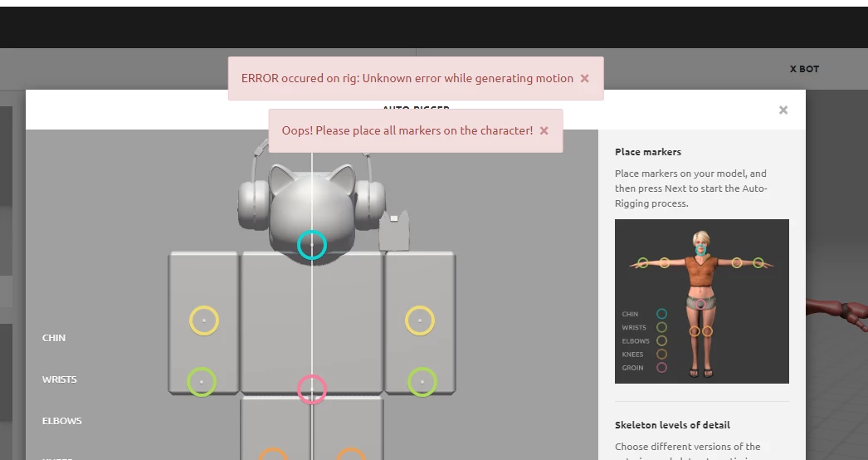Click the marker placement example image
The image size is (868, 460).
702,301
